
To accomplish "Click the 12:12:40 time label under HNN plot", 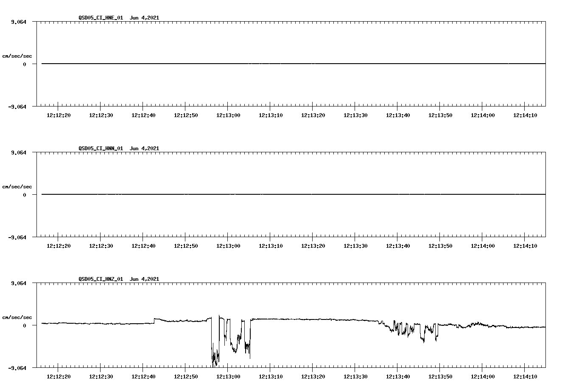I will pos(143,246).
